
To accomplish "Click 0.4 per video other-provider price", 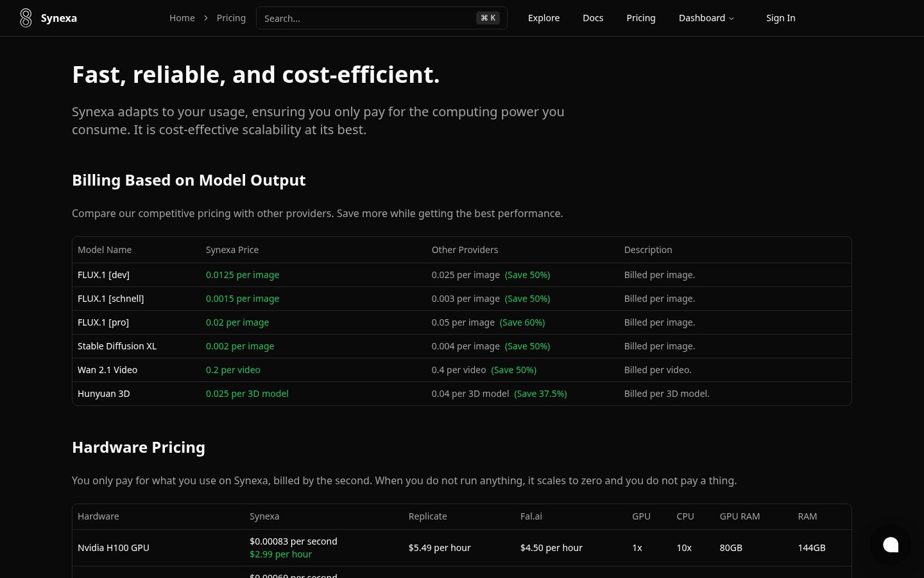I will 459,370.
